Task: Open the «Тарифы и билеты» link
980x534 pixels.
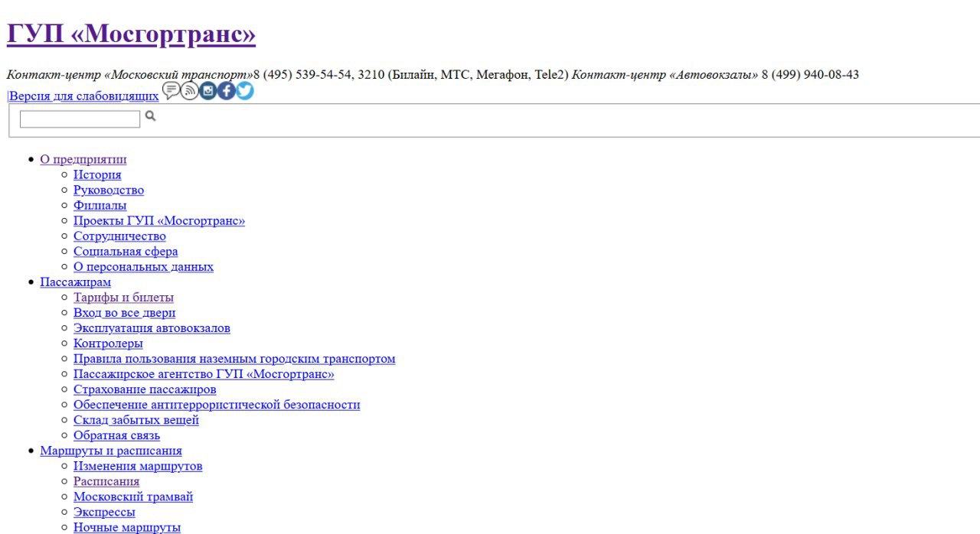Action: coord(123,297)
